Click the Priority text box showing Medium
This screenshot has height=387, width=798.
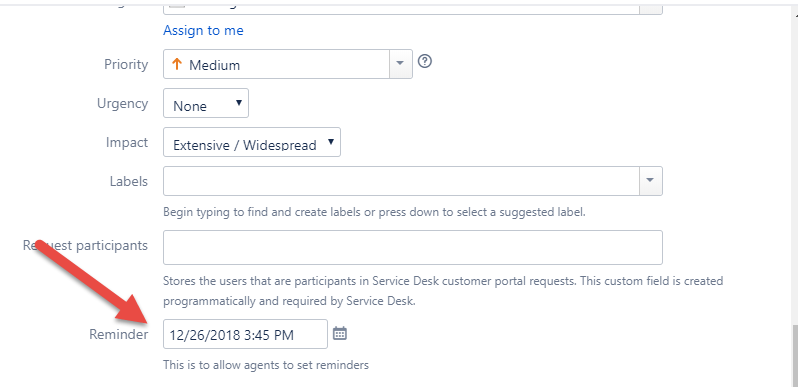(x=276, y=64)
